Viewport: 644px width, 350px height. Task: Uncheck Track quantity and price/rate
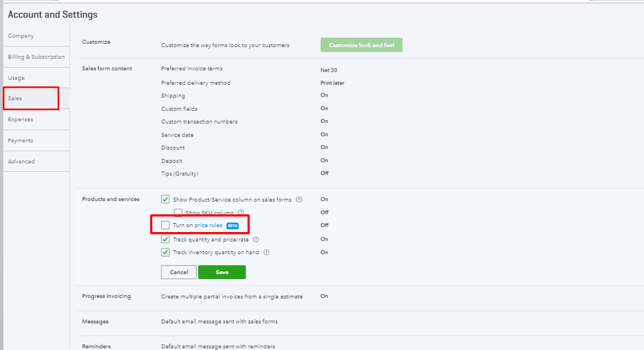[x=166, y=240]
